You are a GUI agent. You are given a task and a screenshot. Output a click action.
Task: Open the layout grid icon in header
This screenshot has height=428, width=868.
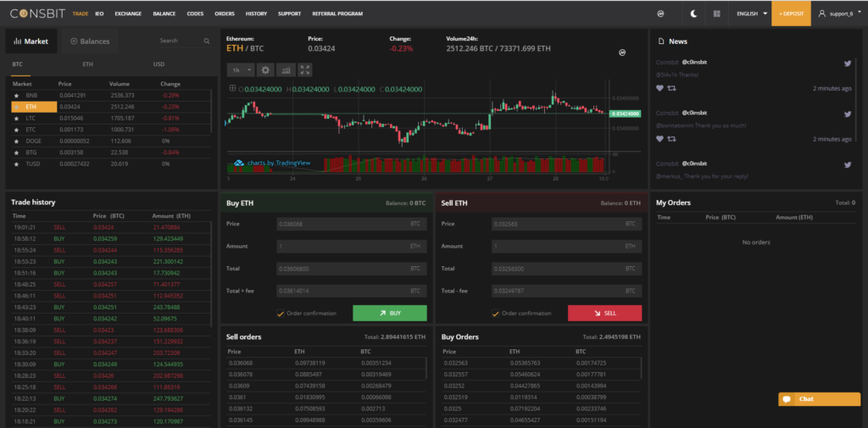[x=717, y=14]
